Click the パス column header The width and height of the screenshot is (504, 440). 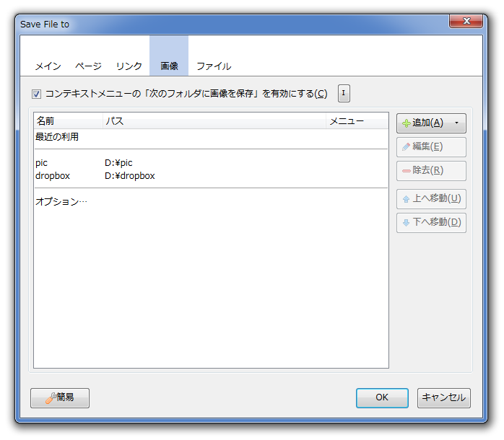point(214,121)
